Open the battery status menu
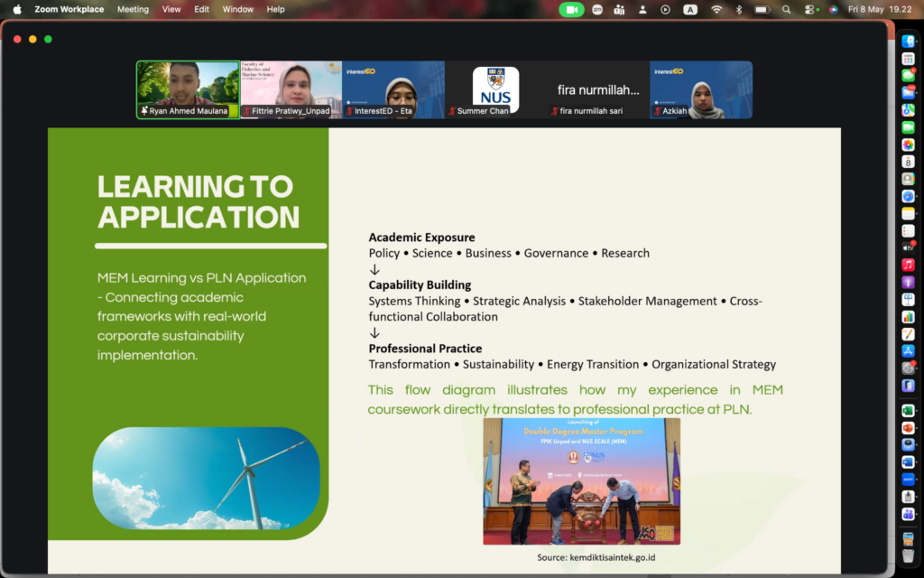The width and height of the screenshot is (924, 578). [762, 9]
